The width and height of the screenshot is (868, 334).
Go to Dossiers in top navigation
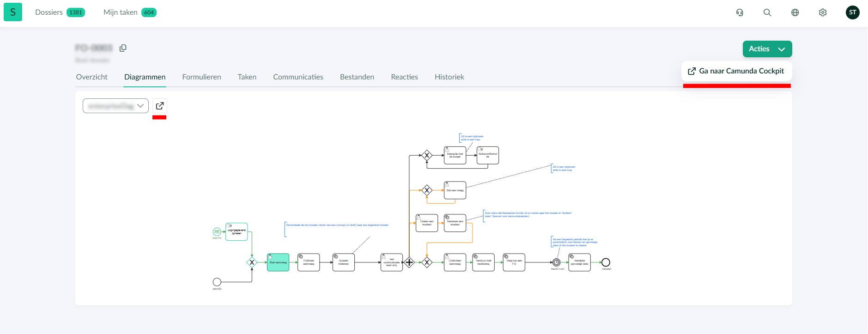click(49, 12)
